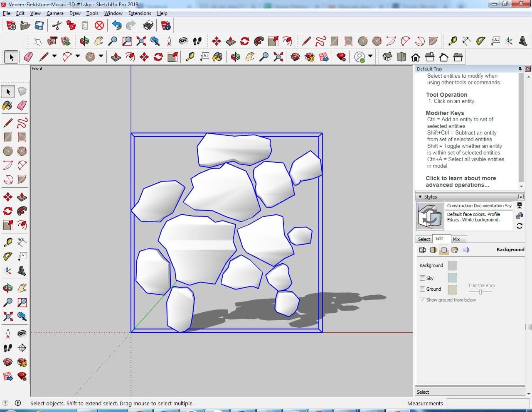Click the learn about advanced operations link
Image resolution: width=532 pixels, height=412 pixels.
[x=461, y=181]
